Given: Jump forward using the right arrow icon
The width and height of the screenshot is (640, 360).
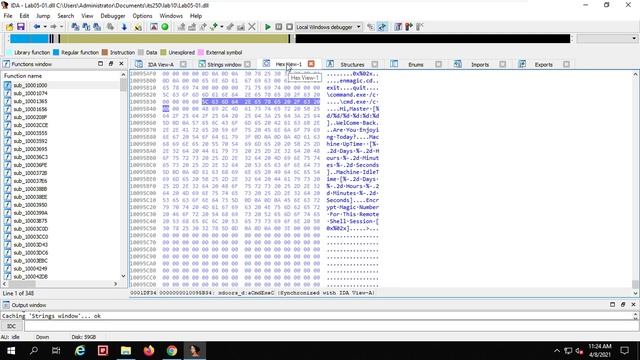Looking at the screenshot, I should pyautogui.click(x=53, y=27).
